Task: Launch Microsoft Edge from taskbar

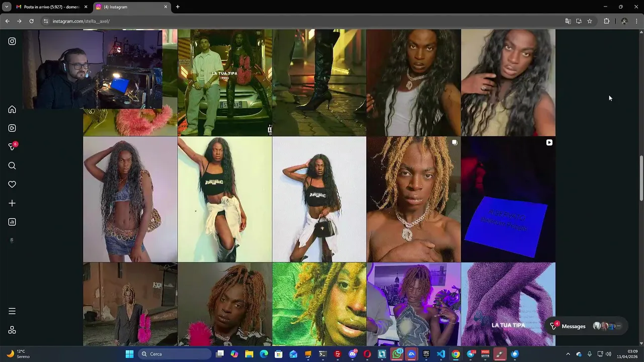Action: (x=264, y=354)
